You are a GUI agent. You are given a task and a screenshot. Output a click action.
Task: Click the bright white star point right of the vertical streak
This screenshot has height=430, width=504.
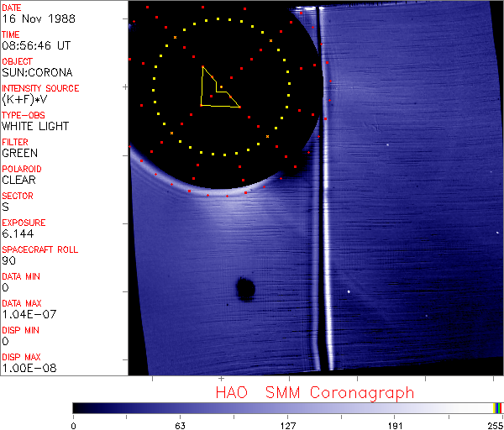(x=348, y=291)
